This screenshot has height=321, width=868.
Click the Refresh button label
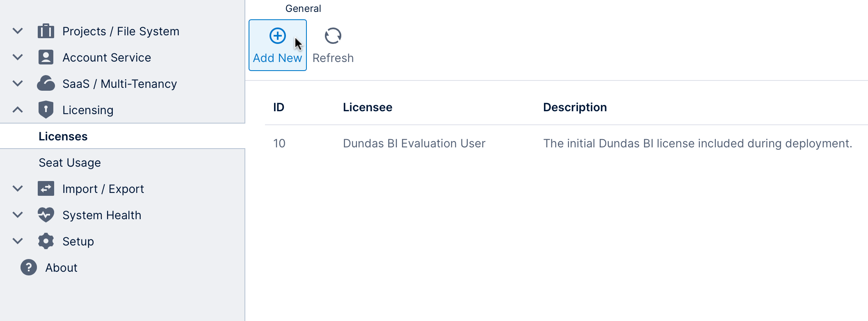click(333, 58)
